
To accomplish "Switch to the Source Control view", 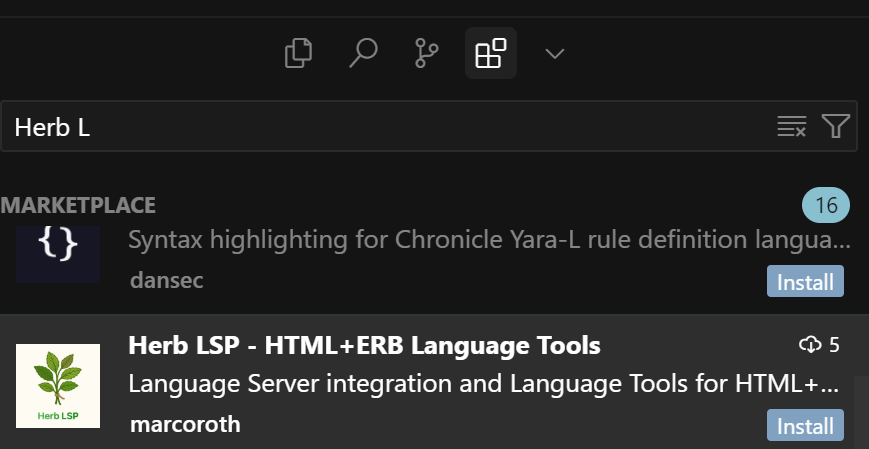I will click(x=426, y=53).
